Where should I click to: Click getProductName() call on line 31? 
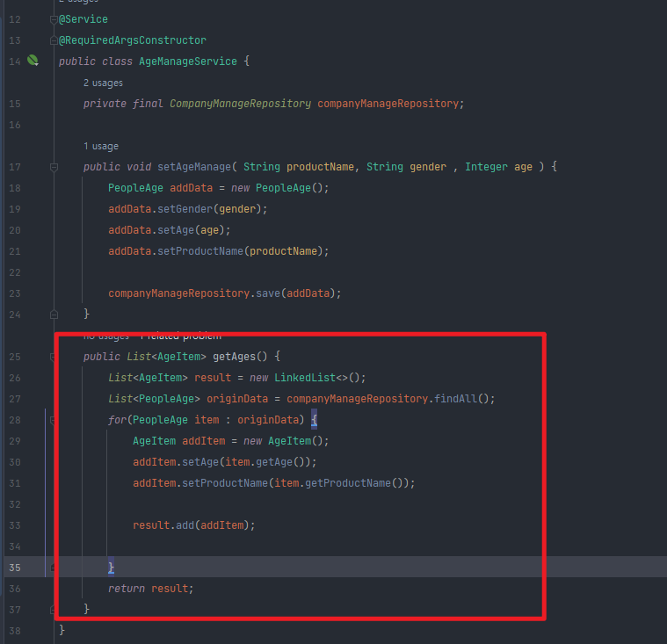[x=353, y=483]
